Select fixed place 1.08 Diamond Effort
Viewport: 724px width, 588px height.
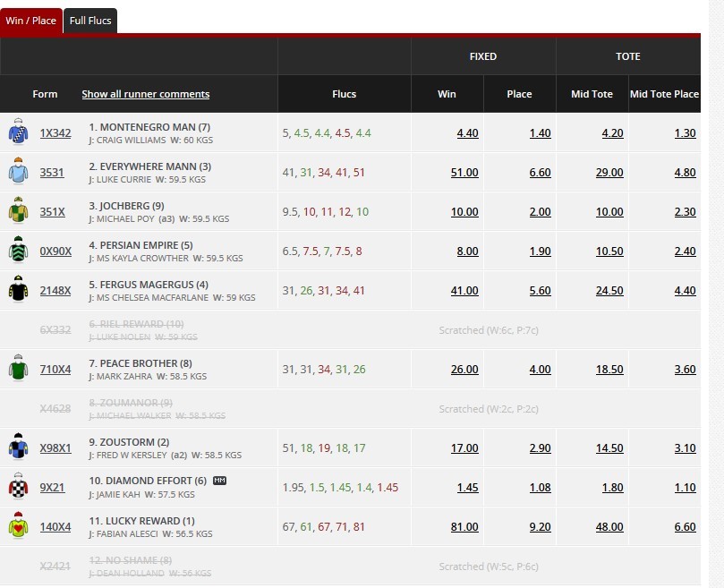tap(540, 487)
